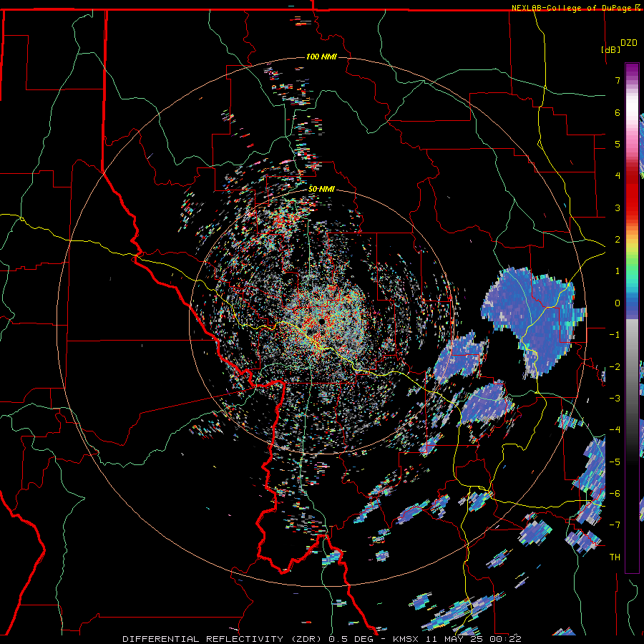
Task: Click the 3 dB value on the scale
Action: [618, 208]
